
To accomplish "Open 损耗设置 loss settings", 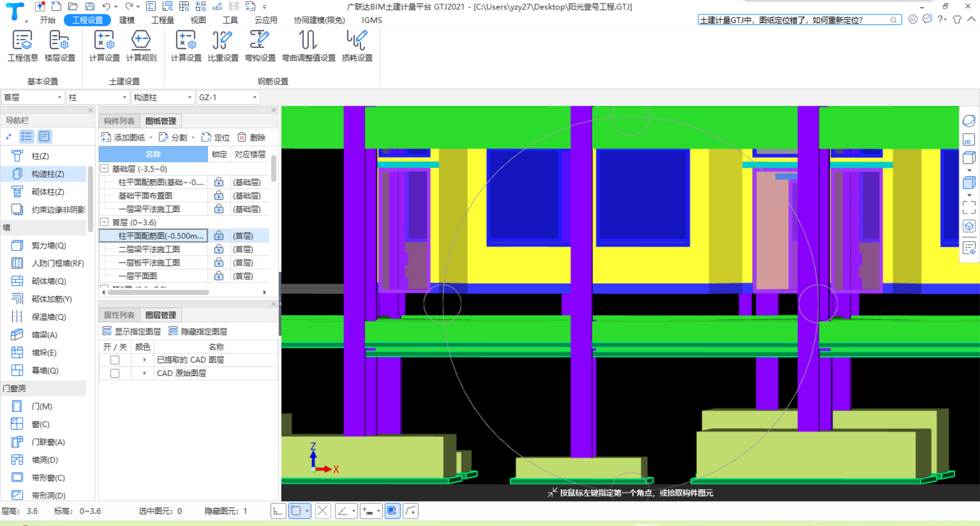I will coord(357,46).
